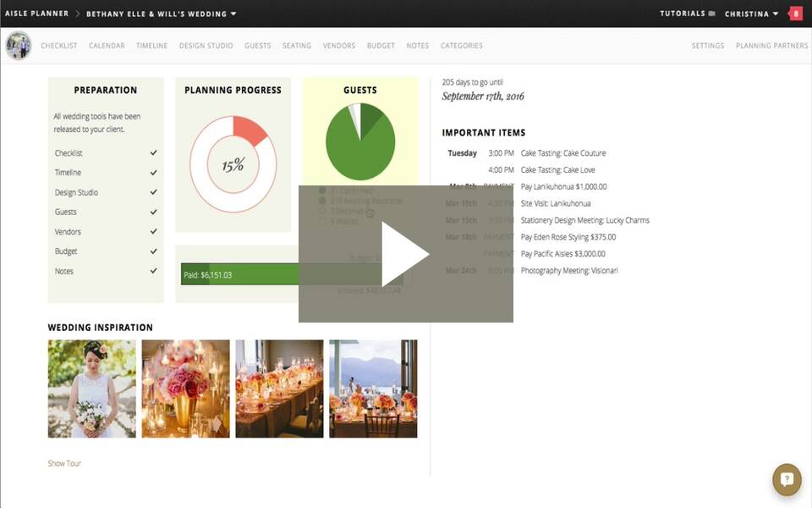Open the bride with bouquet inspiration photo
812x508 pixels.
point(92,389)
